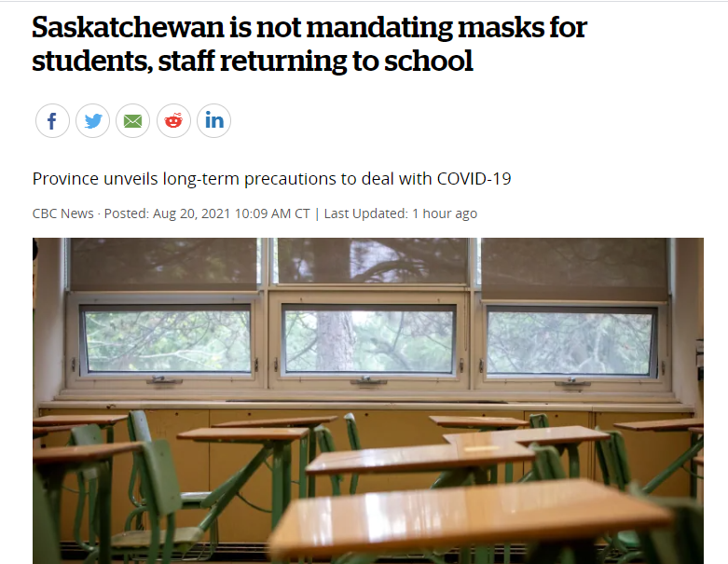Share article on LinkedIn
The image size is (728, 564).
(214, 120)
